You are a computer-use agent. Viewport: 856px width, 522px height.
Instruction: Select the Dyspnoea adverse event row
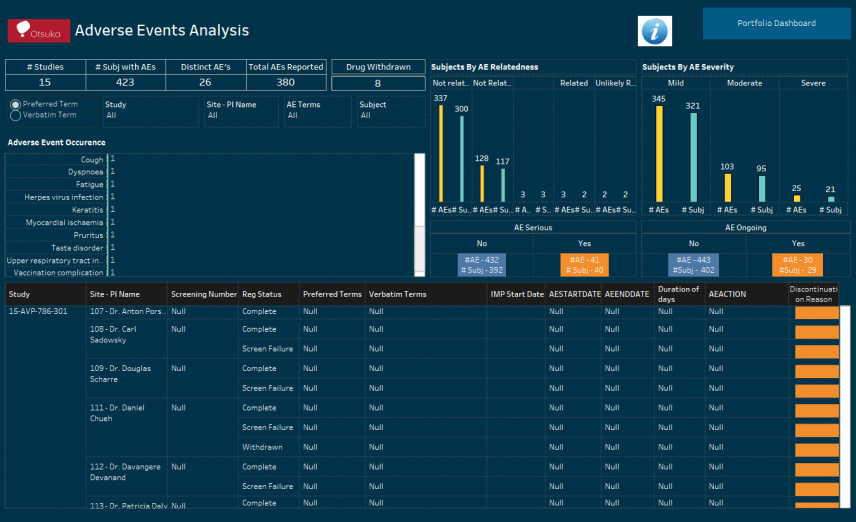(x=86, y=172)
